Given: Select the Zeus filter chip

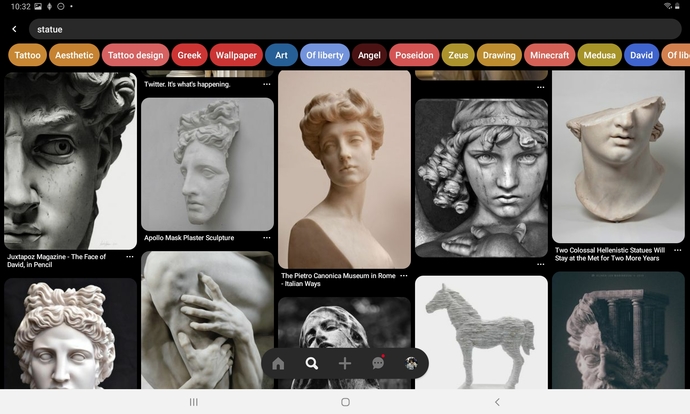Looking at the screenshot, I should (x=458, y=55).
